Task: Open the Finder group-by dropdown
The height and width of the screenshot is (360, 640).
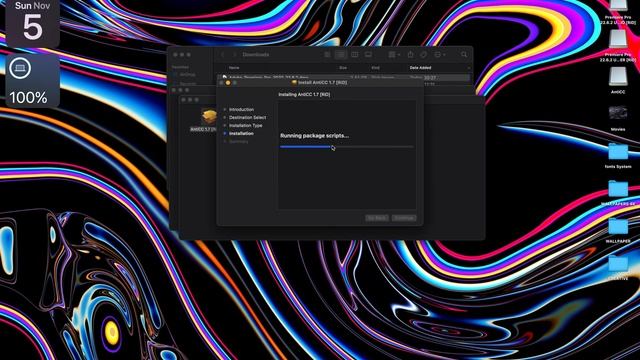Action: coord(394,55)
